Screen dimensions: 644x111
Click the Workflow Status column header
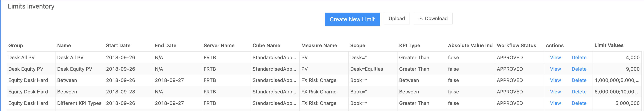tap(516, 46)
